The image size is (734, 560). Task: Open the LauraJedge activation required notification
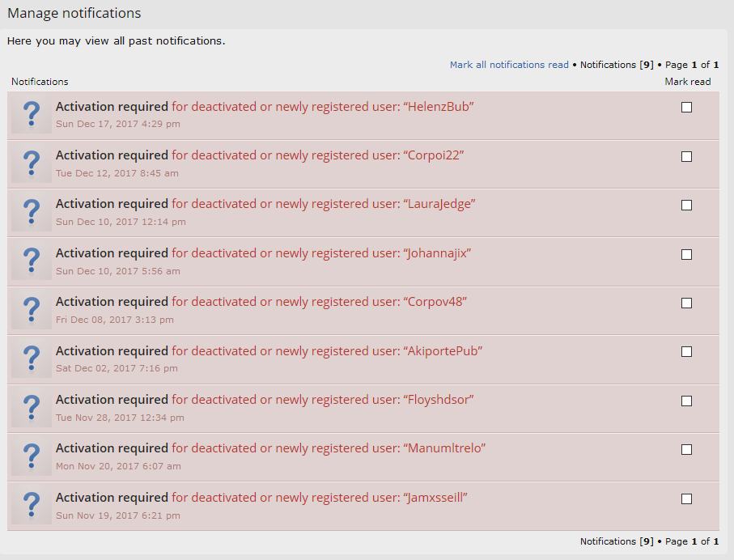point(265,204)
